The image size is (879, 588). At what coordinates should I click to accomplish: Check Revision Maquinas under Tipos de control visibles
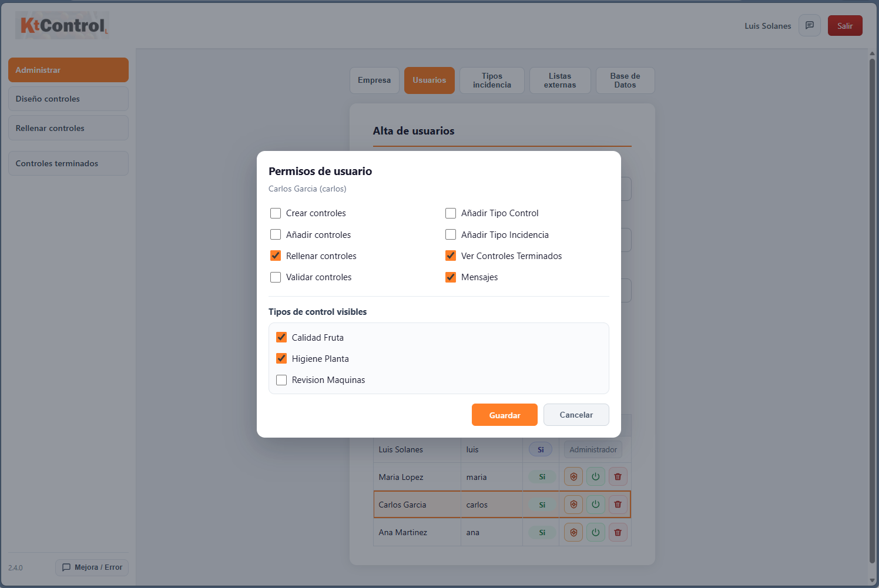pos(281,379)
